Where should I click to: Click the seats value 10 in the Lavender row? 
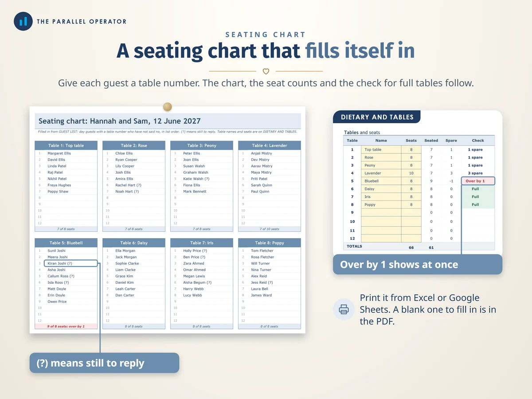[411, 173]
